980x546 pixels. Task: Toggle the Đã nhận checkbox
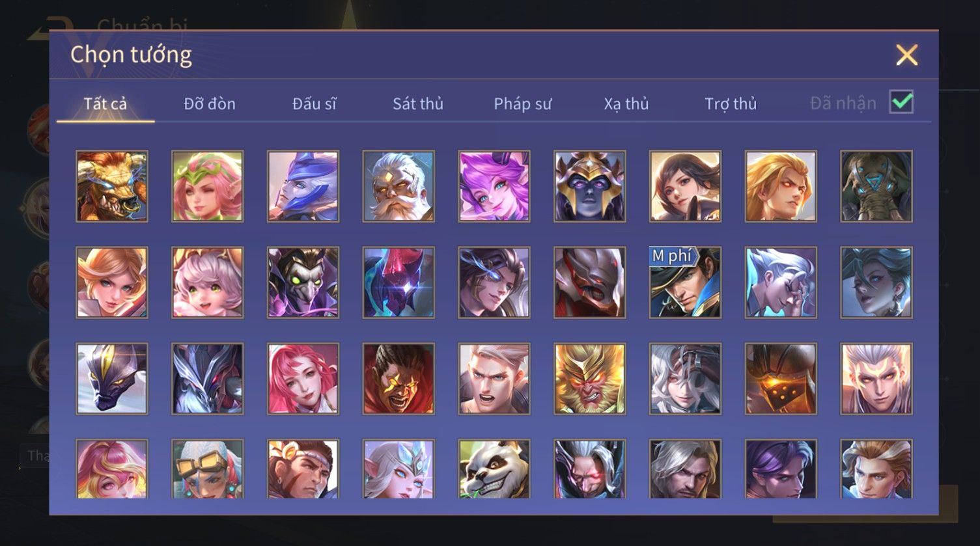point(901,102)
